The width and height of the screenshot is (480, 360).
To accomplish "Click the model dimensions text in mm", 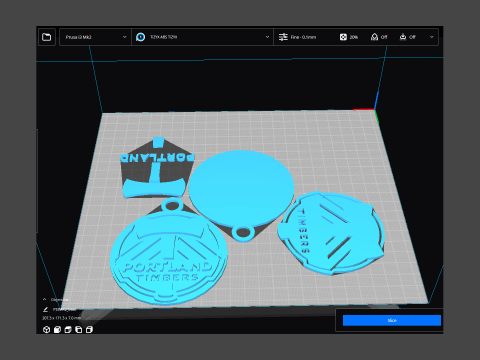I will pyautogui.click(x=61, y=318).
